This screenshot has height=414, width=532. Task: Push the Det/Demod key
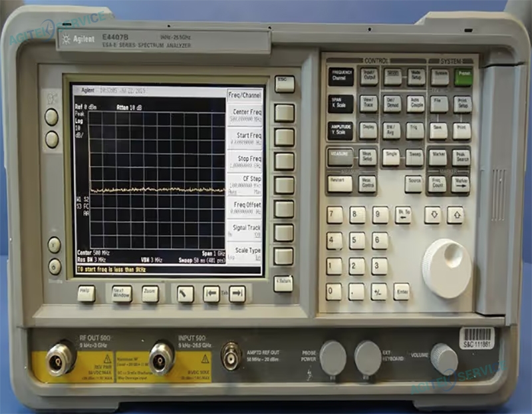[x=392, y=104]
